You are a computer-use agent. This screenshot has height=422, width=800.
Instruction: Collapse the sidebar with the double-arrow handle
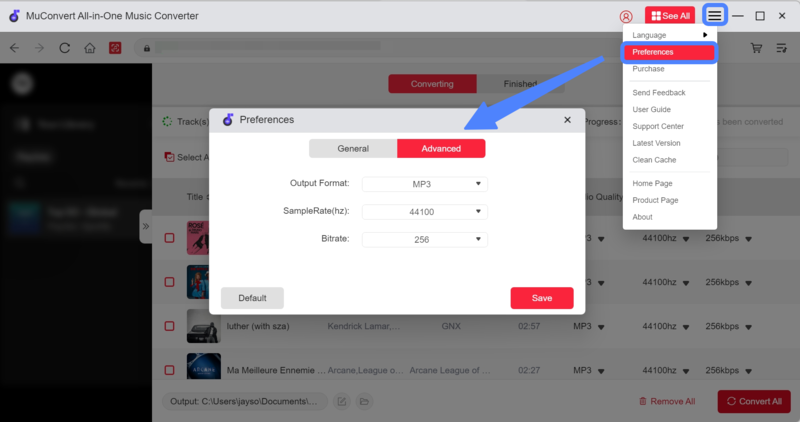(x=146, y=226)
